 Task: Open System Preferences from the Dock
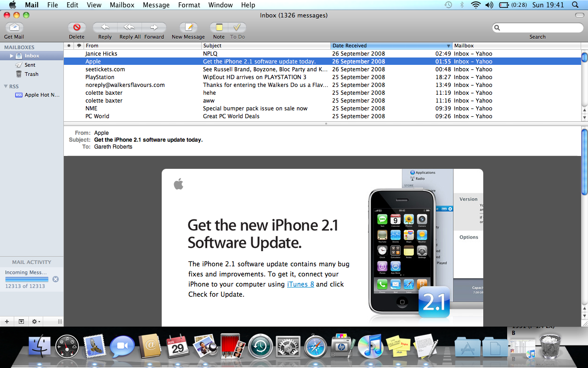click(x=288, y=346)
